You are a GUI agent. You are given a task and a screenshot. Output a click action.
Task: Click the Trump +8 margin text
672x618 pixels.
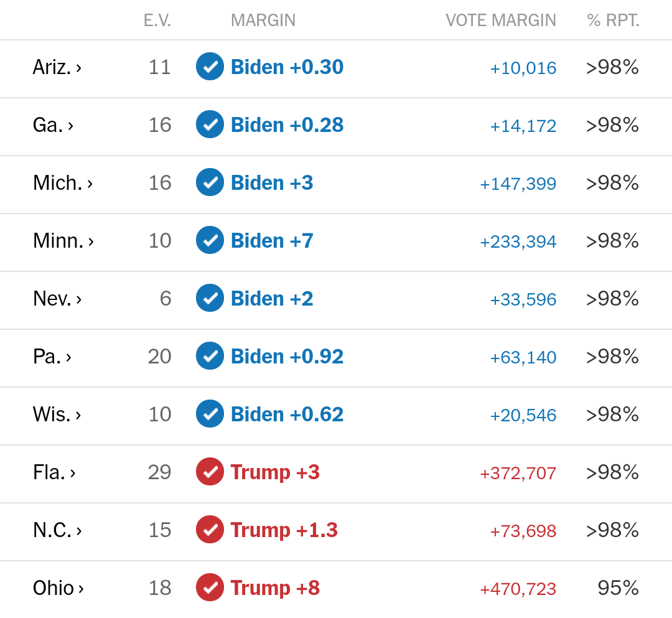[275, 588]
